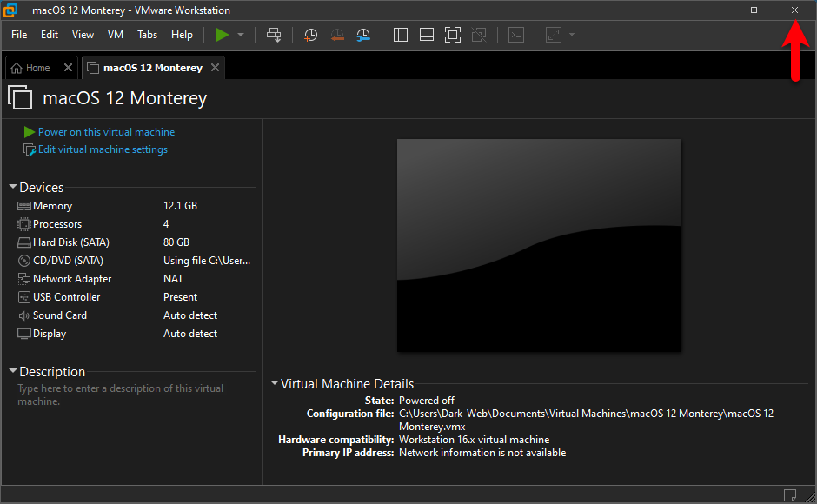Screen dimensions: 817x504
Task: Close the macOS 12 Monterey tab
Action: pos(216,68)
